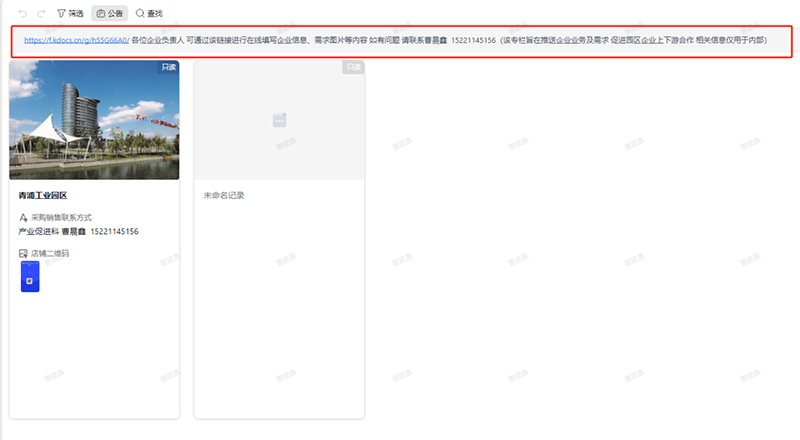Click the 采购销售联系方式 field text icon
This screenshot has width=800, height=440.
(24, 217)
